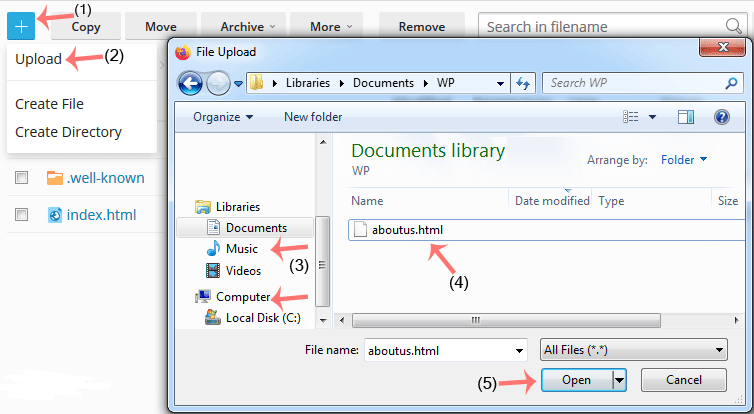Select aboutus.html in the file list
The width and height of the screenshot is (754, 414).
click(x=405, y=230)
